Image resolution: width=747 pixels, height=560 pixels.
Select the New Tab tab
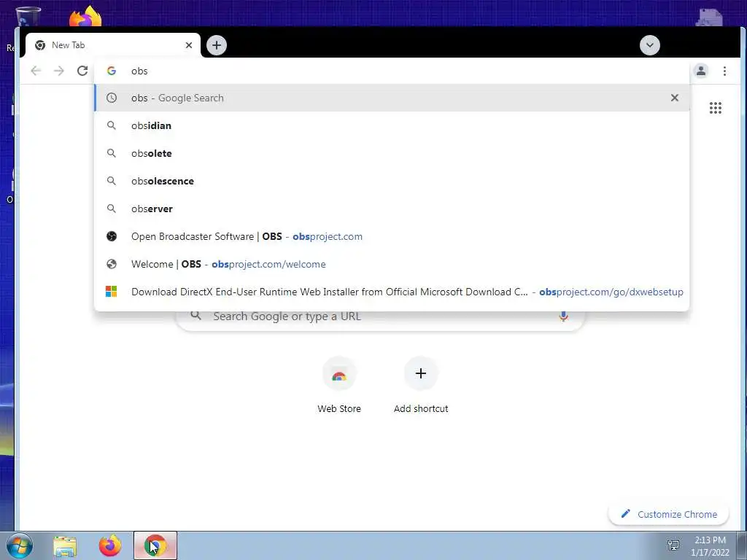113,45
